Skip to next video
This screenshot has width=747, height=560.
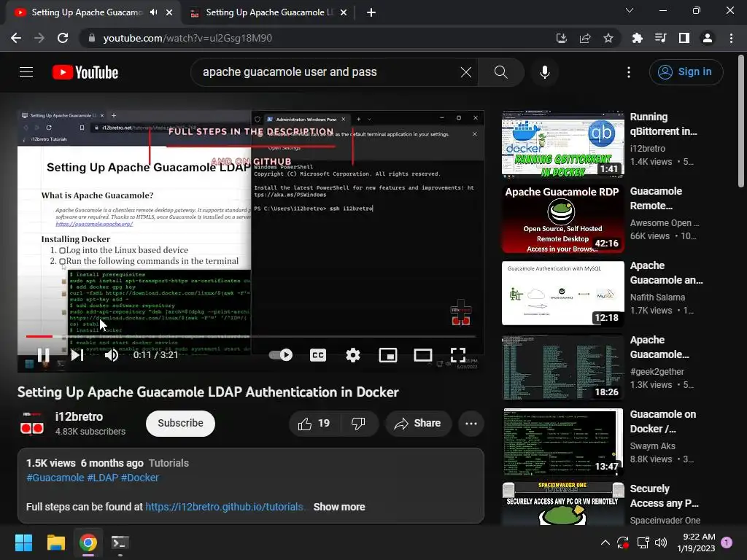coord(77,355)
